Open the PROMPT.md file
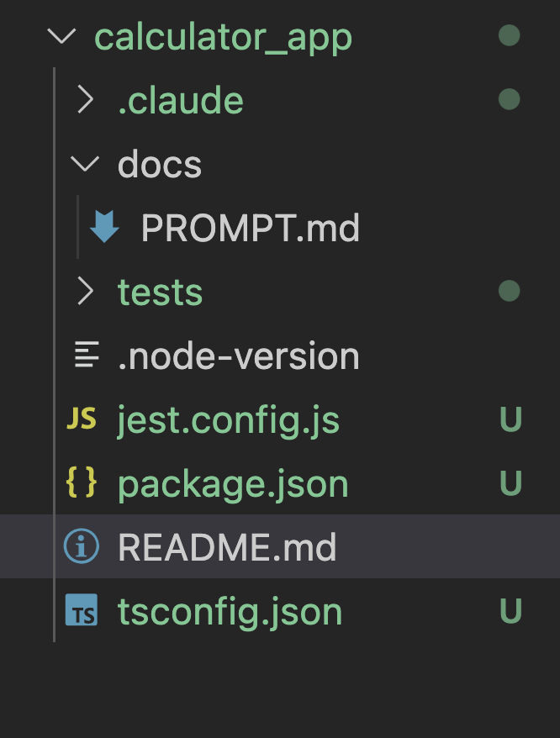This screenshot has height=738, width=560. click(x=250, y=228)
